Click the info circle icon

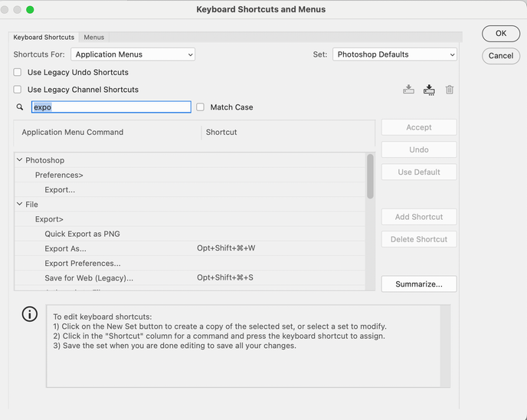(x=29, y=314)
